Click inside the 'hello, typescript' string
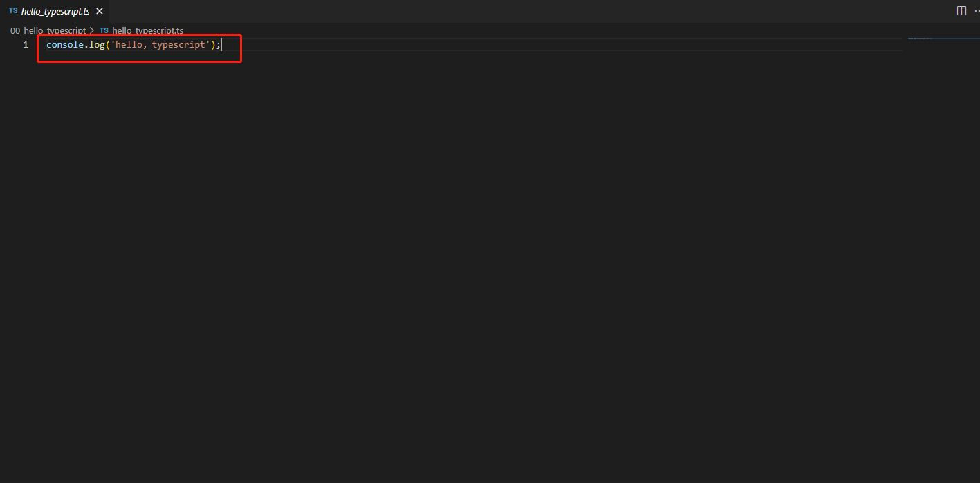980x483 pixels. point(160,45)
